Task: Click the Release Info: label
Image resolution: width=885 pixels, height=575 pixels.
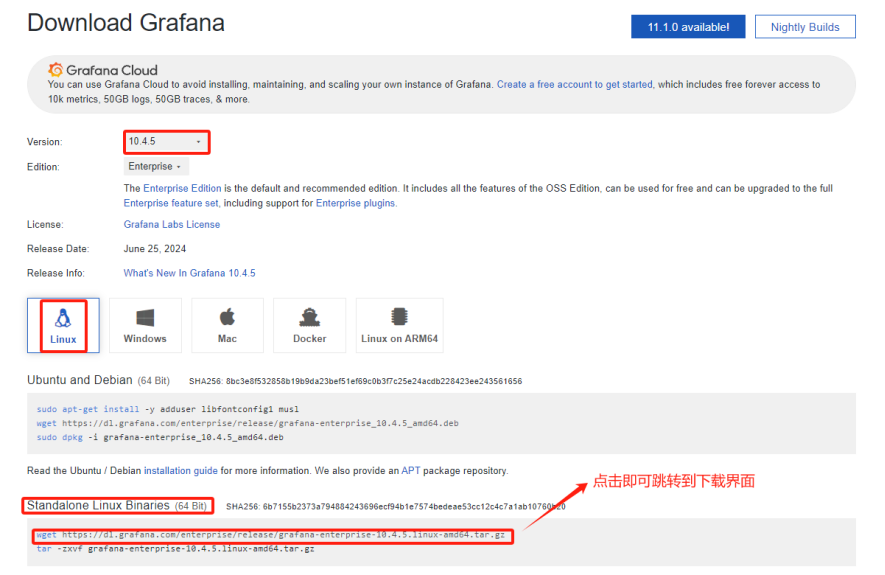Action: [x=56, y=273]
